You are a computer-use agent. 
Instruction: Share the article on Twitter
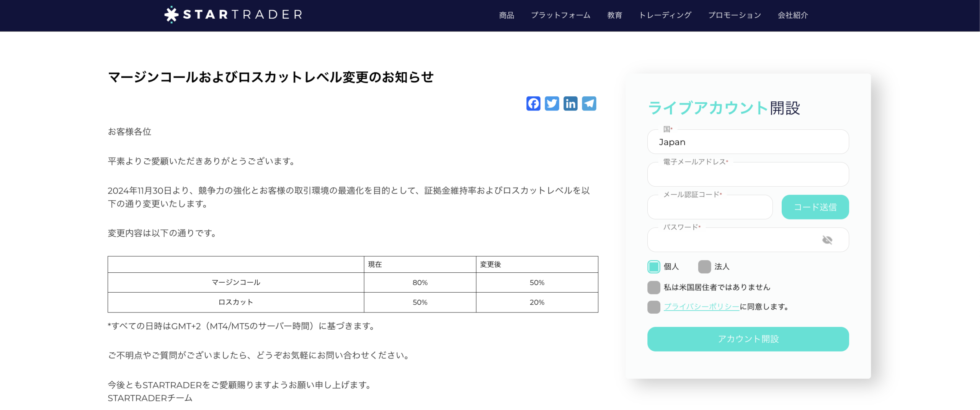pos(552,104)
